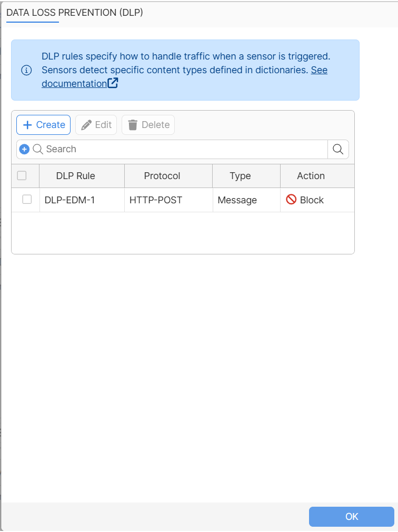Click the plus icon on Create
Viewport: 398px width, 532px height.
pos(27,125)
